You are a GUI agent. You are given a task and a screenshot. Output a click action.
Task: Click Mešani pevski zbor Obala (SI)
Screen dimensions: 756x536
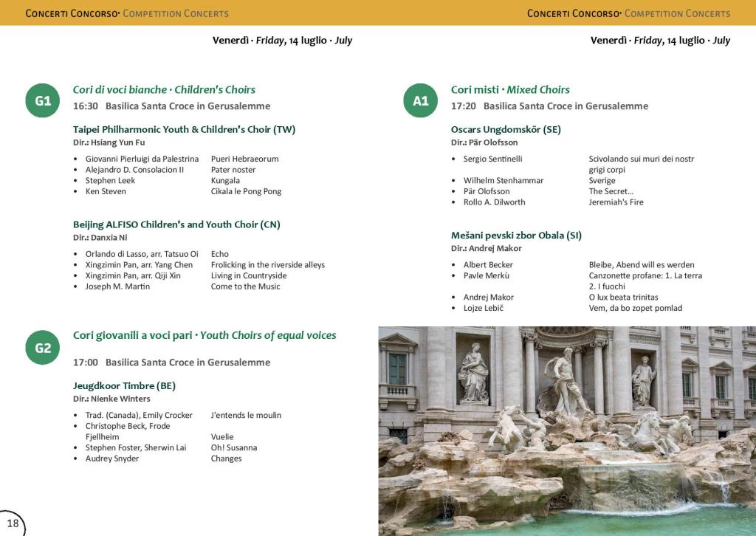516,236
